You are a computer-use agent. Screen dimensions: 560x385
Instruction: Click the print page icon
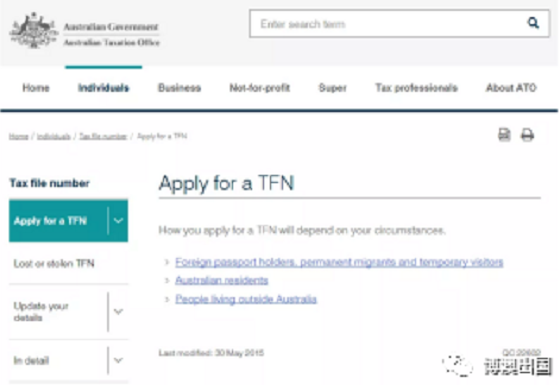(x=527, y=135)
